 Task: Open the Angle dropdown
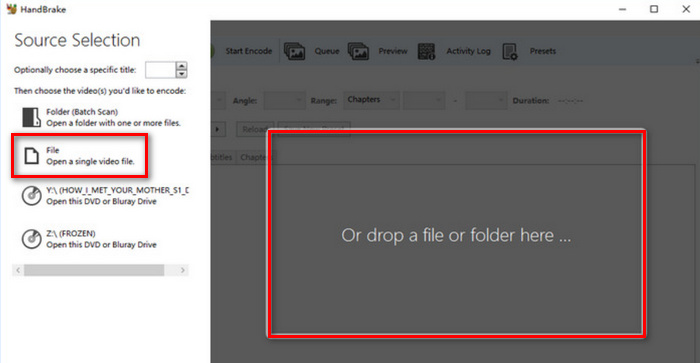click(x=285, y=100)
